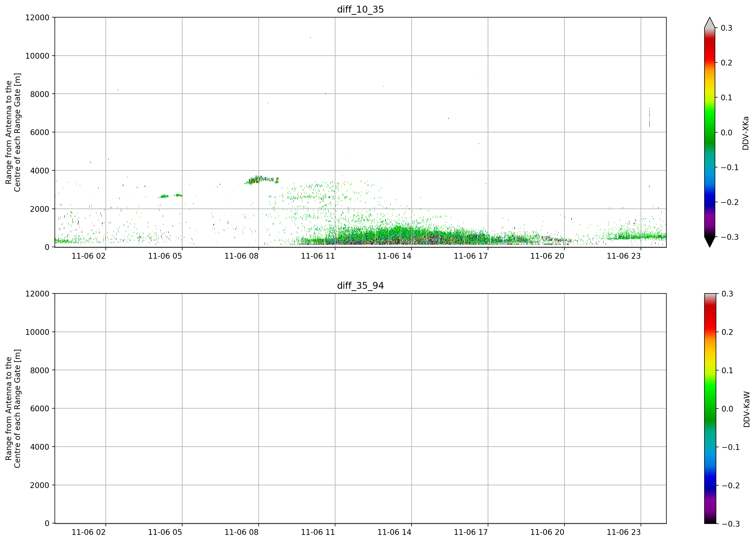Click 11-06 11 time label under diff_35_94

(x=318, y=532)
